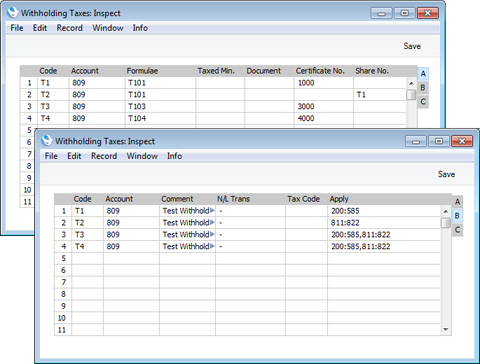480x364 pixels.
Task: Click Taxed Min. column header in back window
Action: 216,71
